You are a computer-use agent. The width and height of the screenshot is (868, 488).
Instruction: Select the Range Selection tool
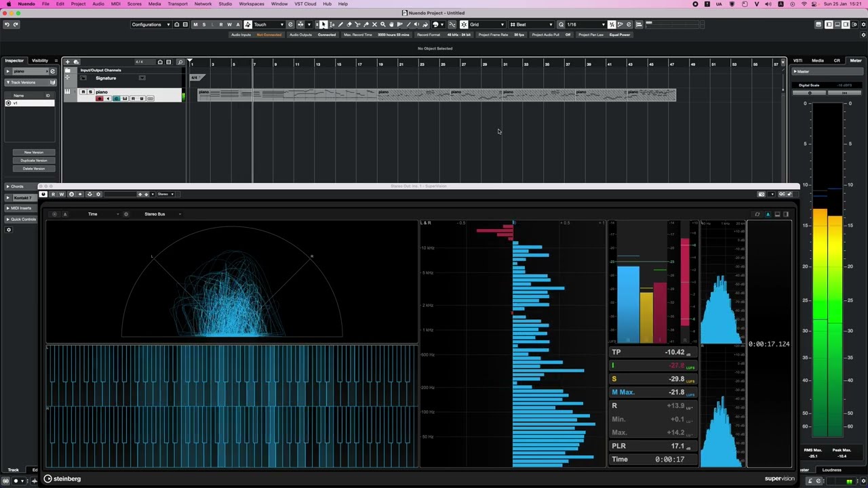point(332,24)
